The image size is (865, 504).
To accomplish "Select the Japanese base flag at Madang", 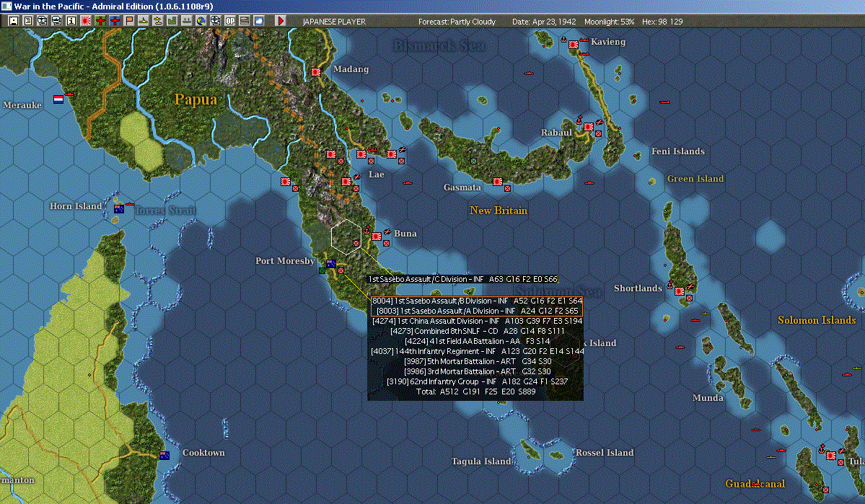I will (316, 72).
